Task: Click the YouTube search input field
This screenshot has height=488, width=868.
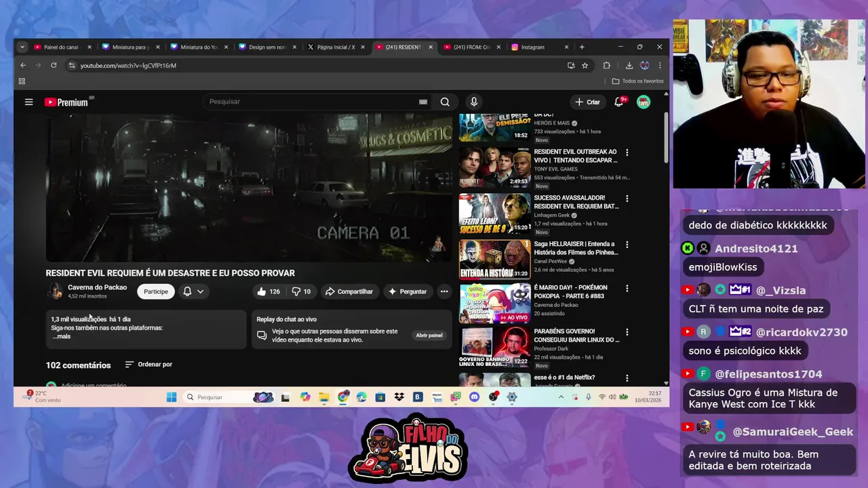Action: pyautogui.click(x=312, y=102)
